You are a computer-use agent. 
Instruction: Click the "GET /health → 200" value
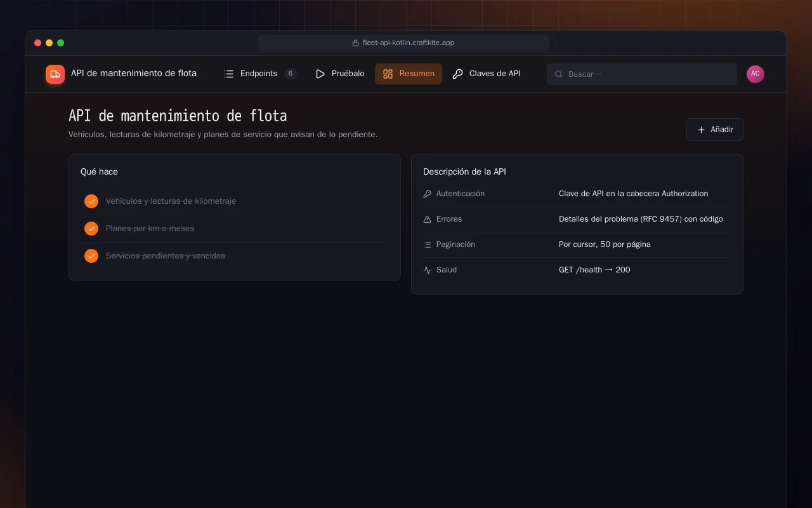point(594,270)
